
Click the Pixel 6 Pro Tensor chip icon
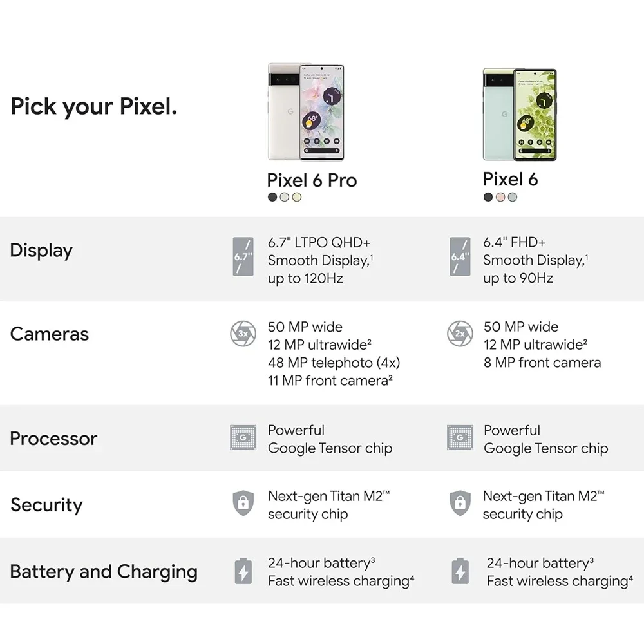point(243,438)
